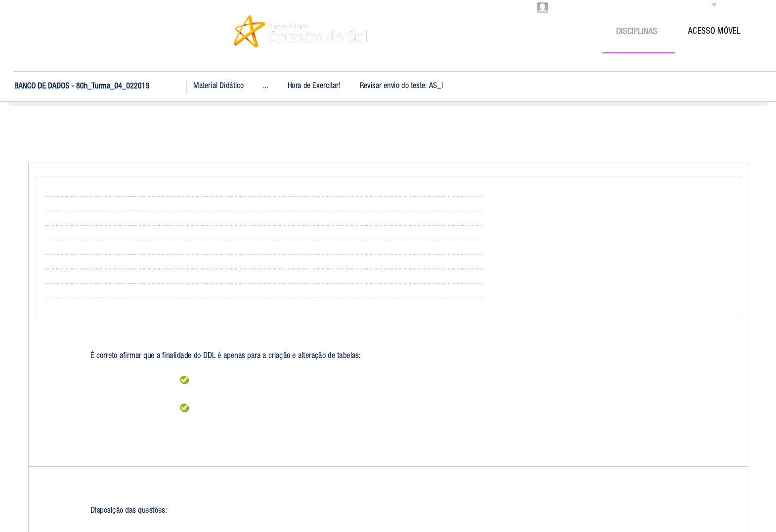Open the Hora de Exercitar! breadcrumb
Image resolution: width=776 pixels, height=532 pixels.
[314, 86]
